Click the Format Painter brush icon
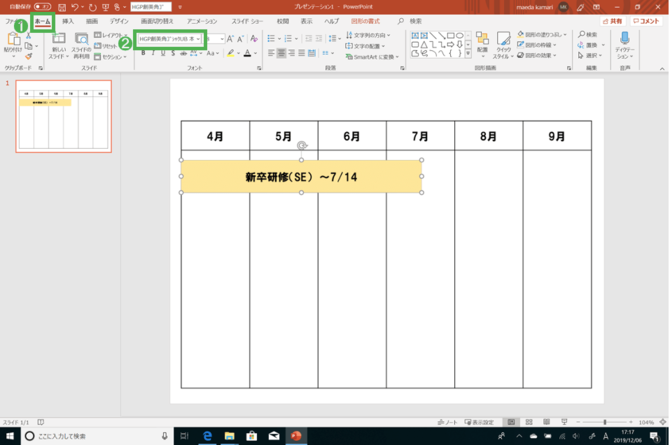670x445 pixels. pos(29,56)
